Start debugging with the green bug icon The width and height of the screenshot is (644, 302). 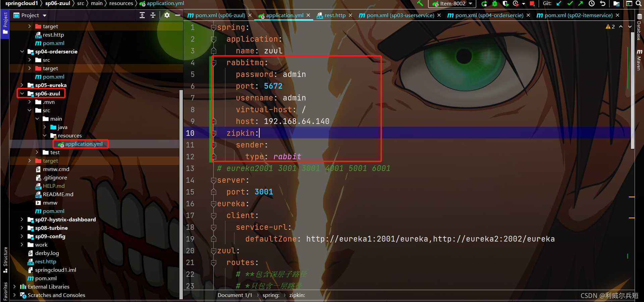[495, 4]
